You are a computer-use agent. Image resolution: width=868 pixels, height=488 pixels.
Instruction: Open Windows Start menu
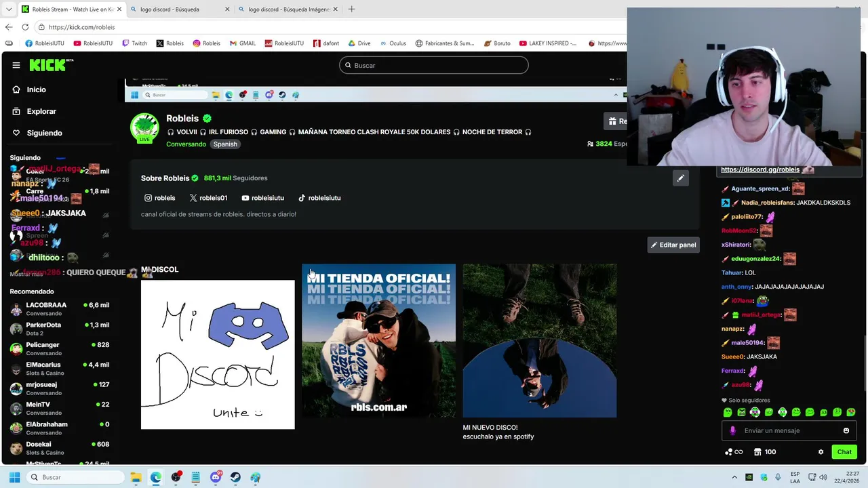click(14, 477)
